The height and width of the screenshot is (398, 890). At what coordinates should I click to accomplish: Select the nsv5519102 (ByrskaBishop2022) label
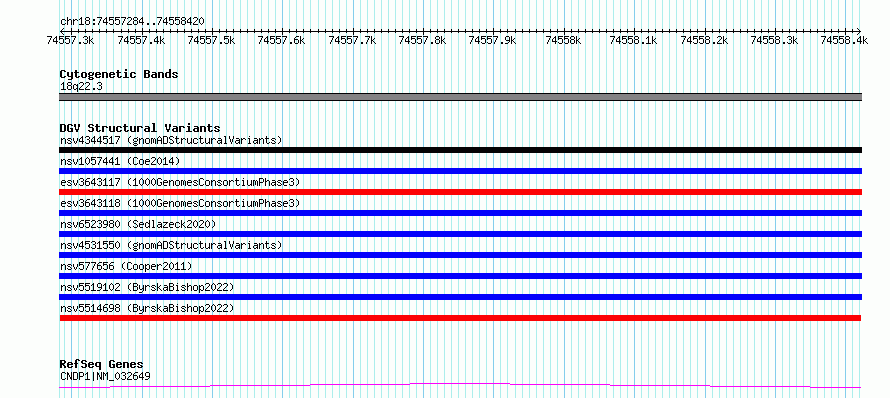[x=147, y=287]
